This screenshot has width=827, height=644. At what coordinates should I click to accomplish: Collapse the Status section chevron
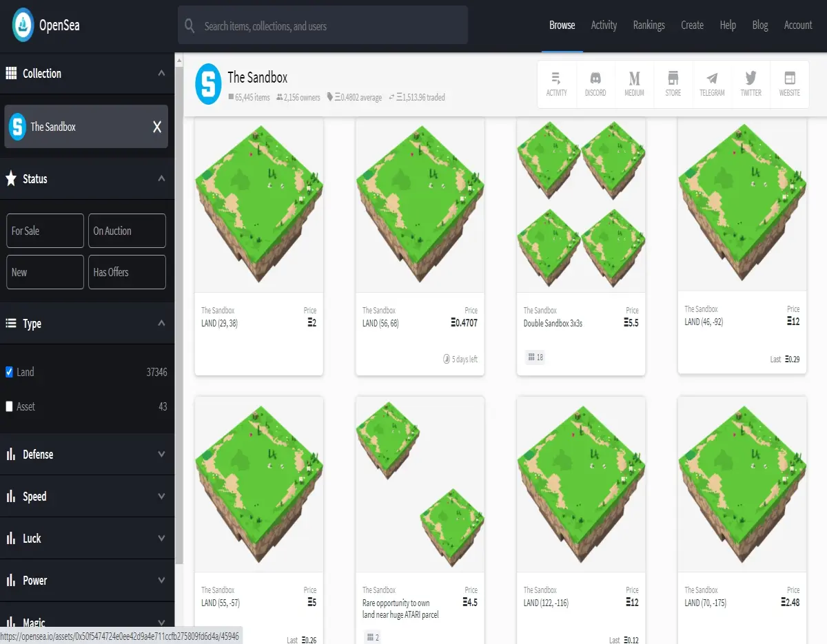point(161,178)
